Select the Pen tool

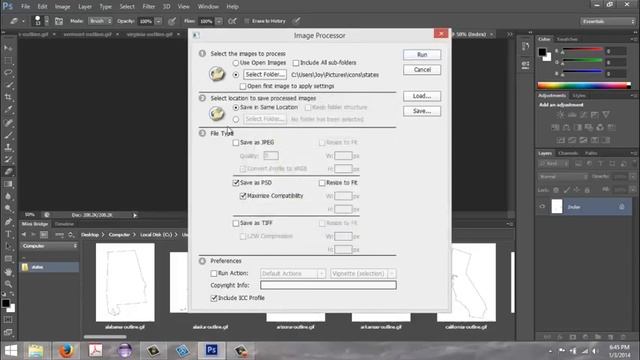pos(8,222)
